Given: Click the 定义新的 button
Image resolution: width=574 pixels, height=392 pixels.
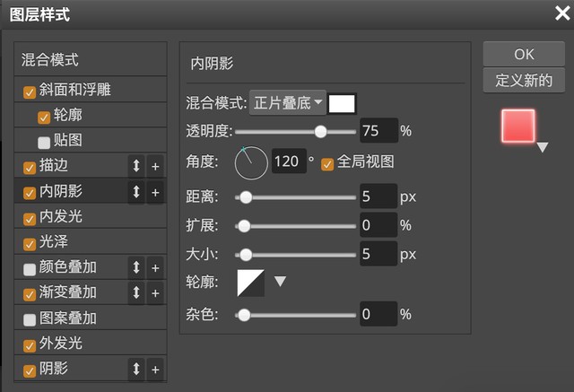Looking at the screenshot, I should pos(524,80).
